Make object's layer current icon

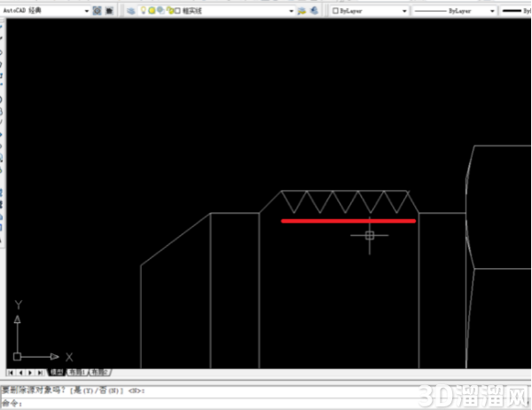tap(301, 11)
